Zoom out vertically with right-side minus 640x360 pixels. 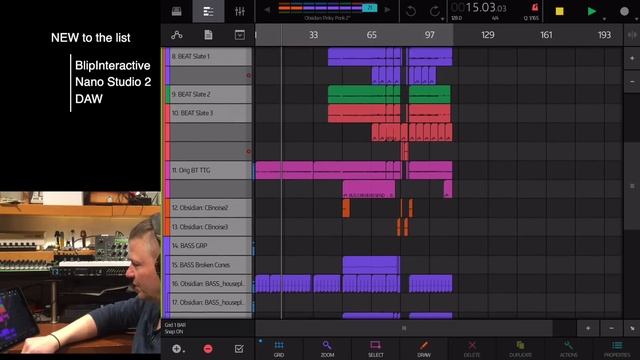632,82
